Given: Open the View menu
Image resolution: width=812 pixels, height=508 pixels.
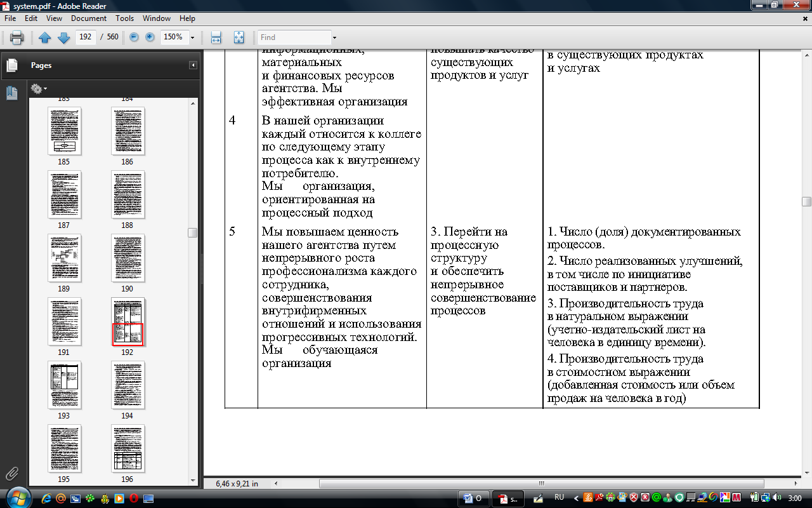Looking at the screenshot, I should [55, 18].
